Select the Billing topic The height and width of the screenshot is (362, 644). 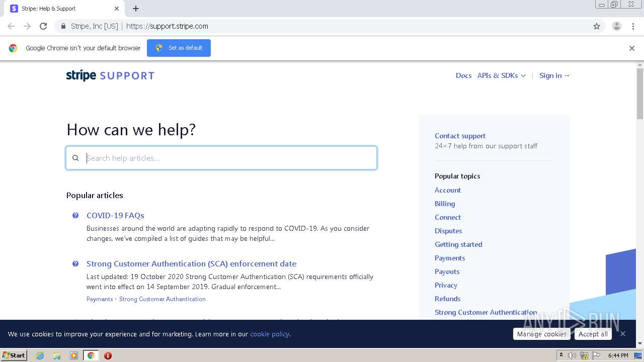tap(445, 204)
